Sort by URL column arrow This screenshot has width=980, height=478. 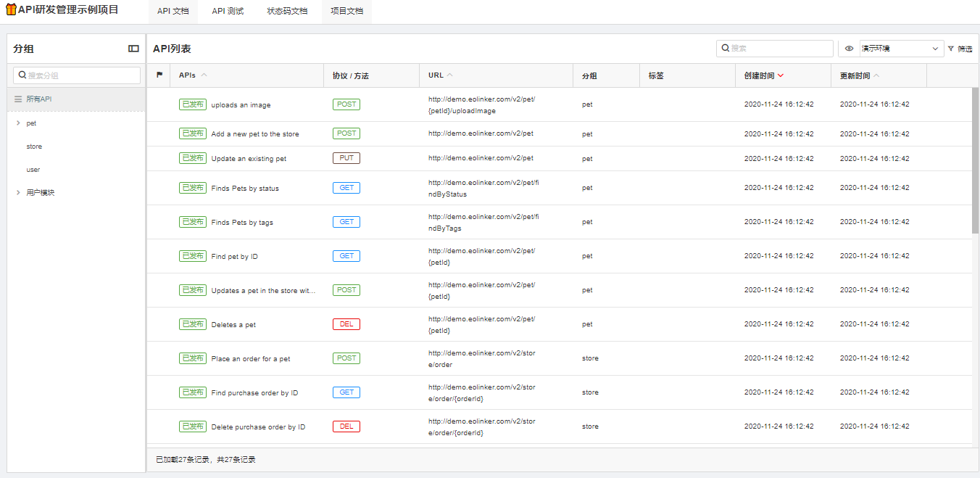(x=450, y=75)
